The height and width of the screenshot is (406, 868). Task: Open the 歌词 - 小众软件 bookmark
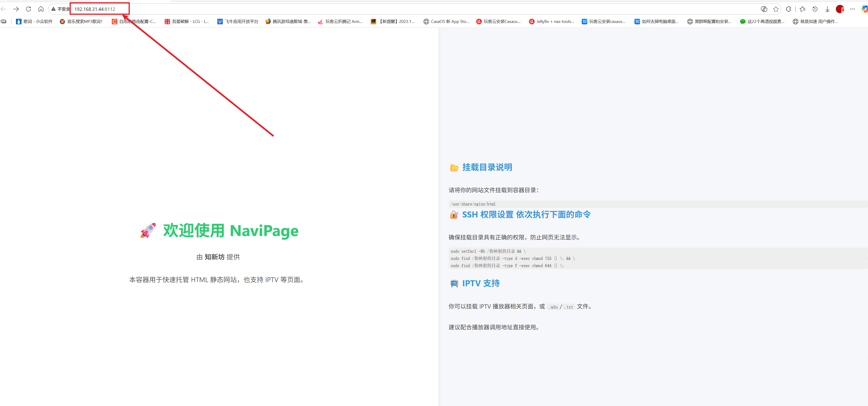pos(34,22)
